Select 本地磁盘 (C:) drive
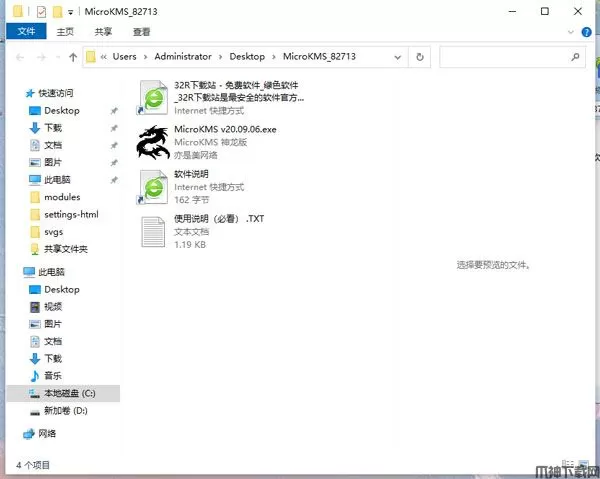The image size is (600, 479). (63, 393)
